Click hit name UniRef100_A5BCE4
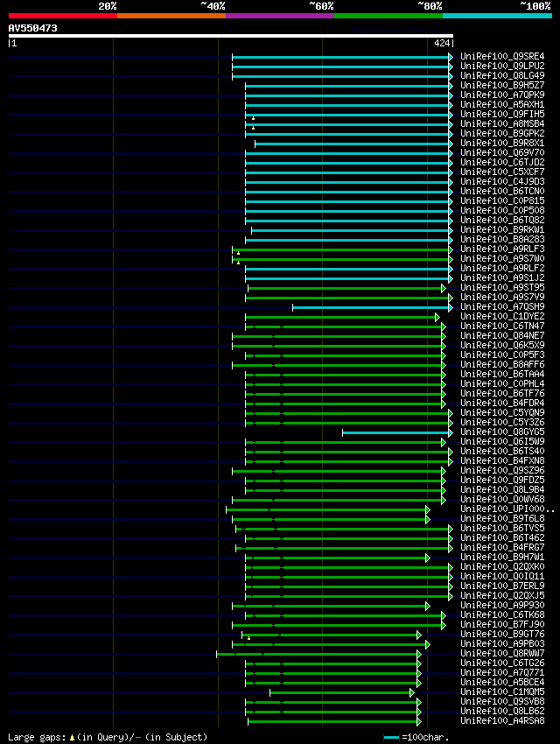The height and width of the screenshot is (744, 560). pyautogui.click(x=502, y=683)
